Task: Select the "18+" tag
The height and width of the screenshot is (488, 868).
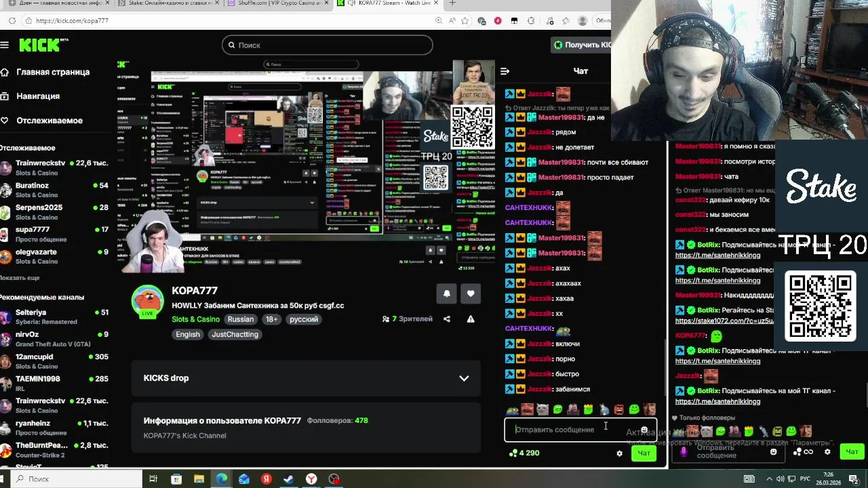Action: coord(271,319)
